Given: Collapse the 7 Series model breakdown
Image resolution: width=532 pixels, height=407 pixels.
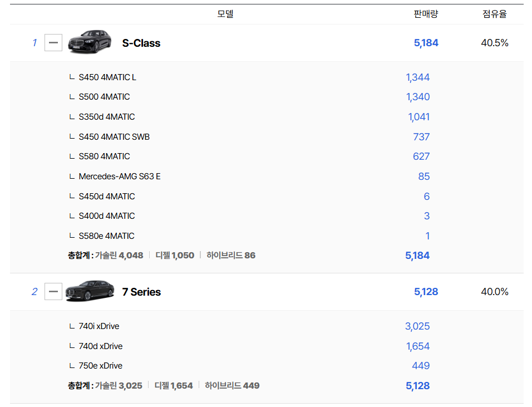Looking at the screenshot, I should [53, 292].
